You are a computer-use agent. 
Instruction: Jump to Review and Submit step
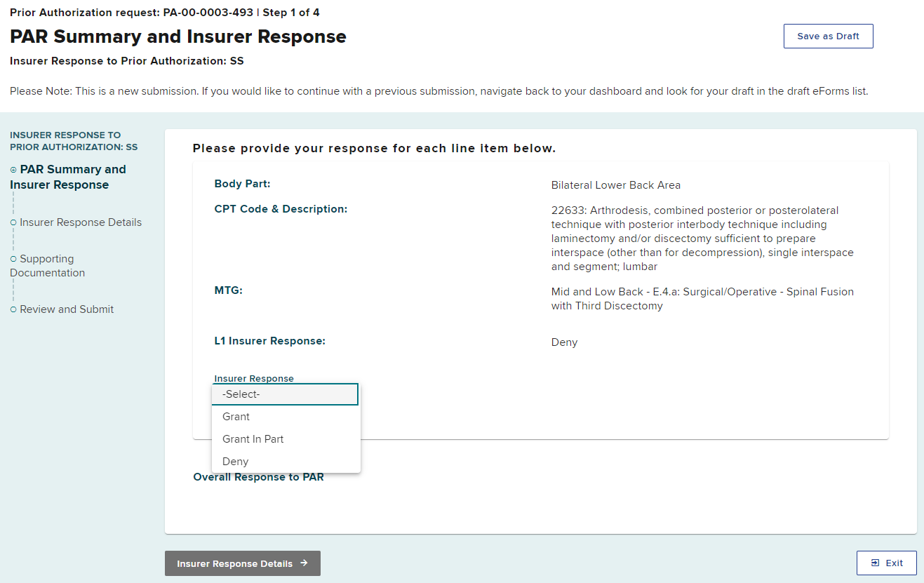click(x=67, y=309)
